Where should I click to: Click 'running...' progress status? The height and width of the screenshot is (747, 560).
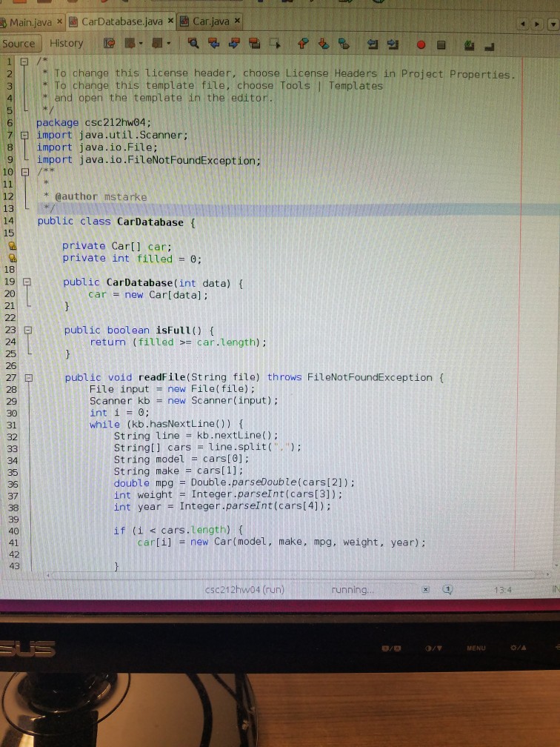[x=353, y=590]
